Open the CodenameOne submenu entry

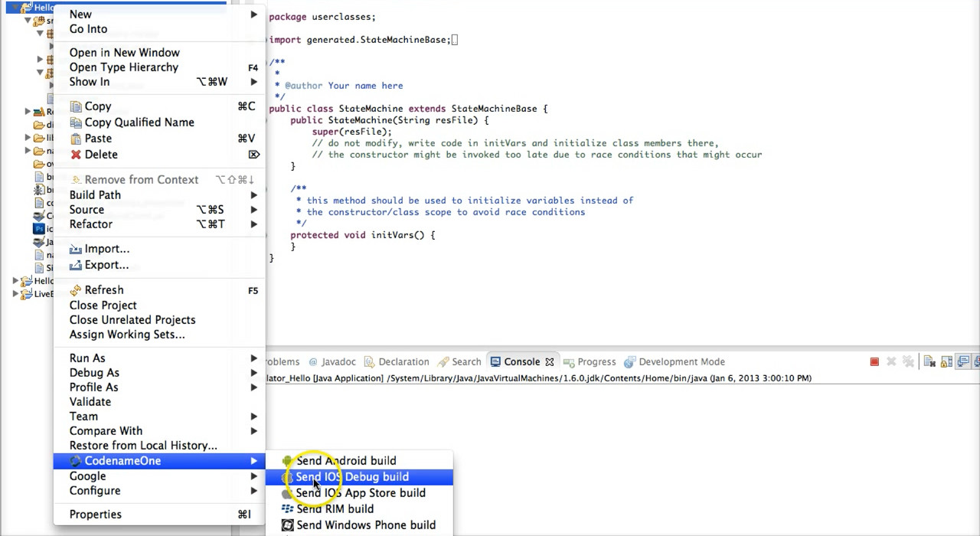[159, 461]
